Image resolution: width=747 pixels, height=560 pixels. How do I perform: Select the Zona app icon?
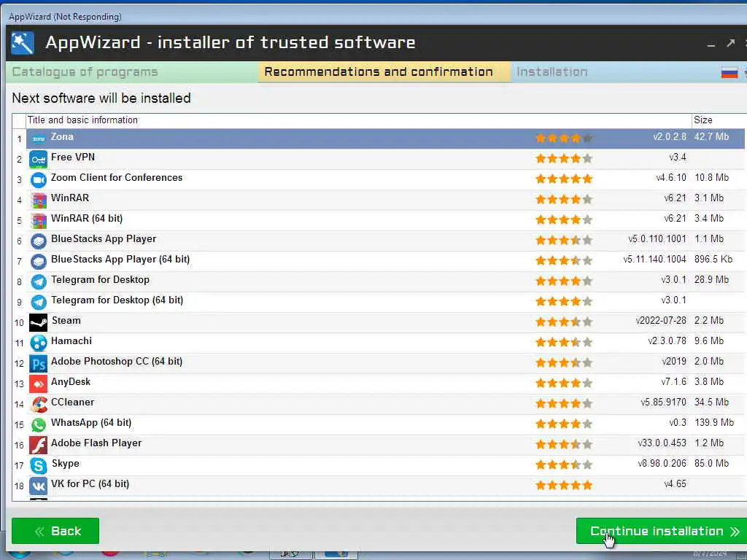pyautogui.click(x=38, y=139)
